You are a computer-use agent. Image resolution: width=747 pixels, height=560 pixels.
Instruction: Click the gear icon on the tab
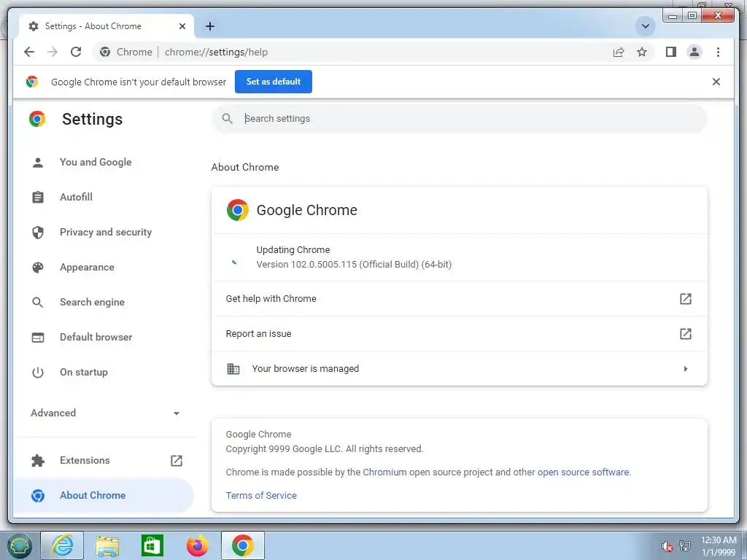click(34, 26)
